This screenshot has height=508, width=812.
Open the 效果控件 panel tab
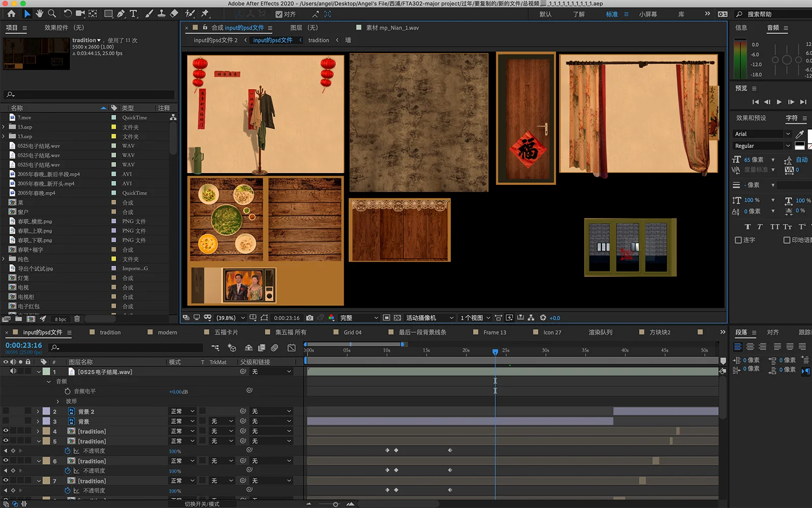(x=64, y=27)
